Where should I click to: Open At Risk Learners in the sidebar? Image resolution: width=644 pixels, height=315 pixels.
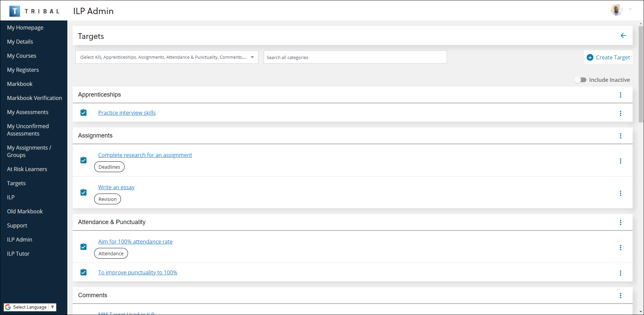pos(27,169)
